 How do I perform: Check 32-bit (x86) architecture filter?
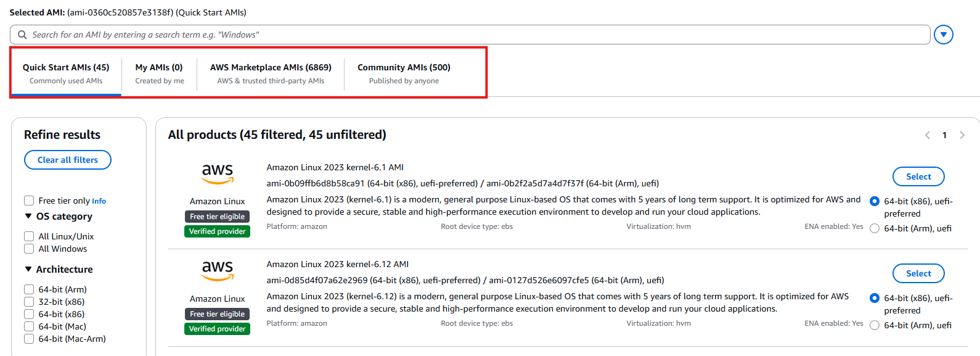click(29, 302)
